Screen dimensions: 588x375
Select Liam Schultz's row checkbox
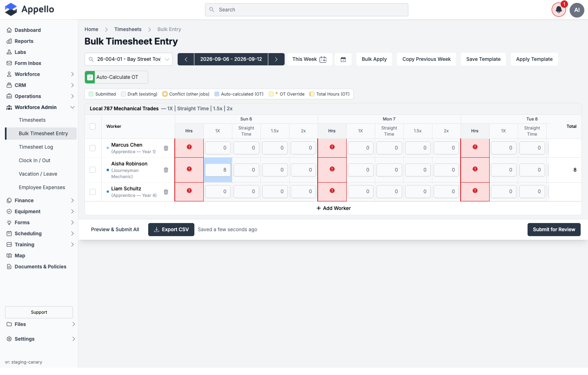(x=93, y=192)
